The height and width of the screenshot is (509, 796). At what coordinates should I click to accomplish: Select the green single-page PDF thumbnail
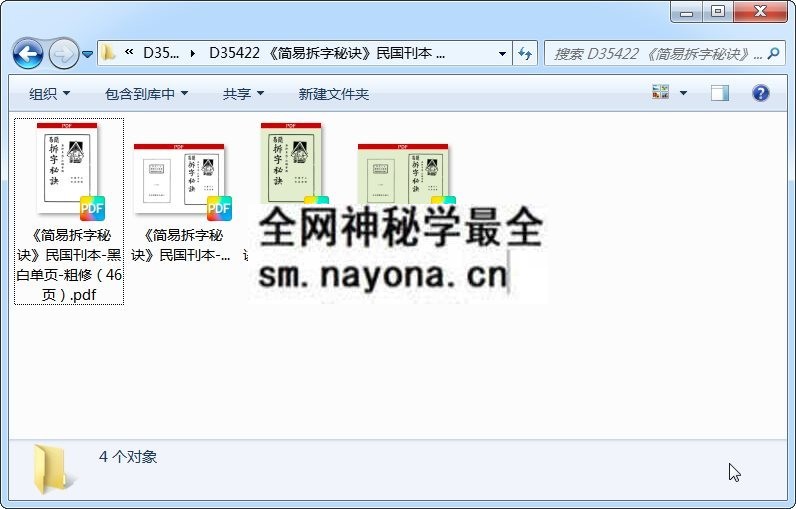point(291,163)
